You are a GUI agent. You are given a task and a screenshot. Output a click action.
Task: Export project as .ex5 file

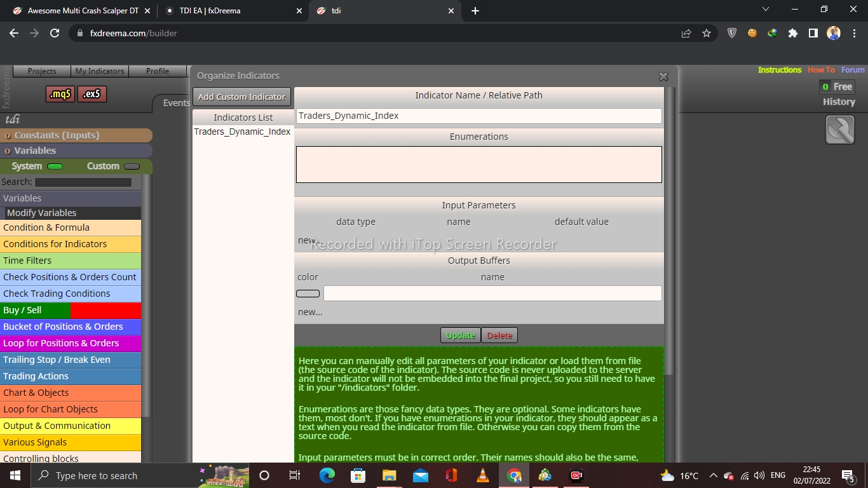(x=92, y=94)
